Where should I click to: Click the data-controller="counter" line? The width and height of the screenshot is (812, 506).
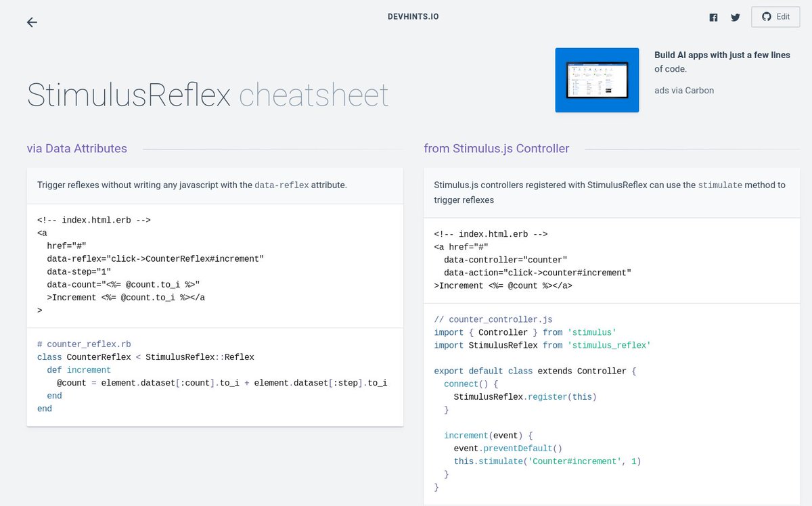pos(505,260)
